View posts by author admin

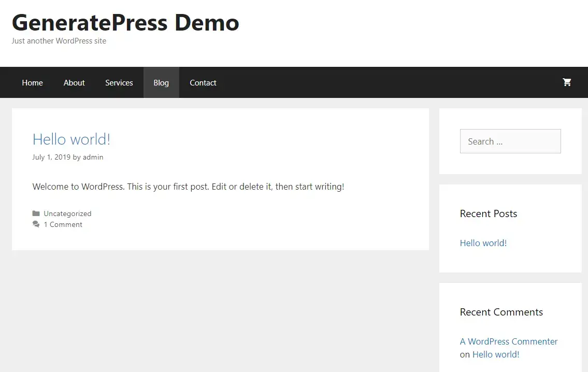click(93, 157)
